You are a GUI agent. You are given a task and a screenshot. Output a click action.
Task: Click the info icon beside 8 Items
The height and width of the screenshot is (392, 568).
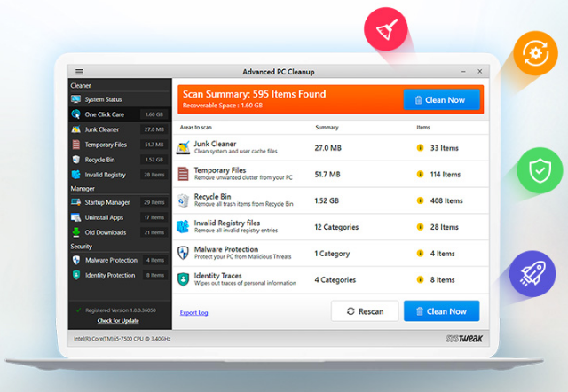pos(420,279)
